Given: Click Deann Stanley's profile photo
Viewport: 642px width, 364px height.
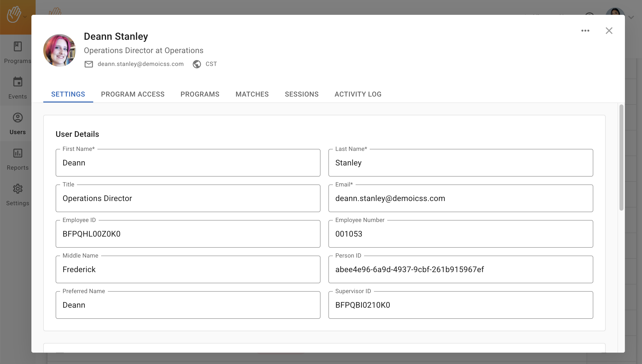Looking at the screenshot, I should (x=60, y=50).
